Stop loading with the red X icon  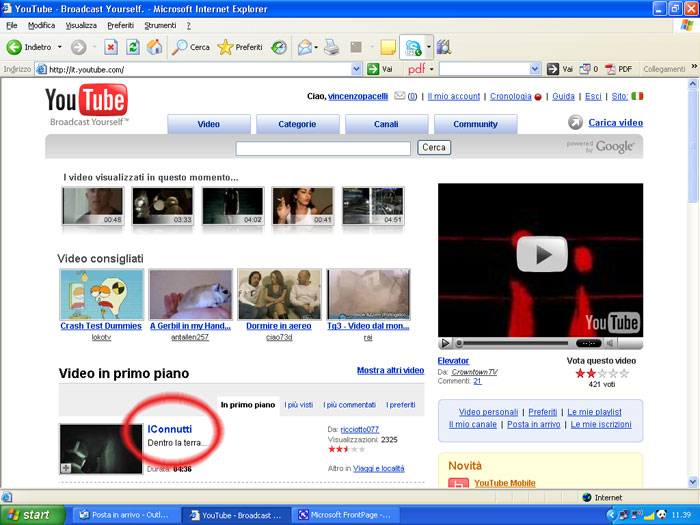[111, 47]
